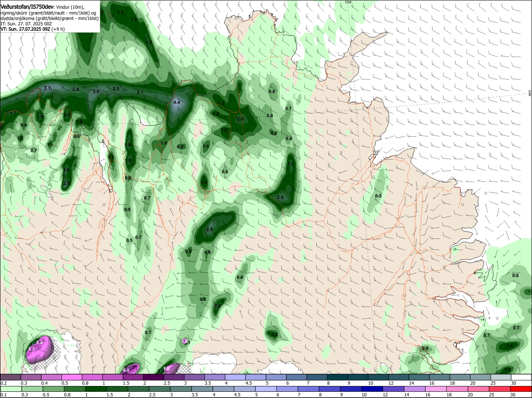532x398 pixels.
Task: Click the 2.2 precipitation value on the map
Action: (x=217, y=306)
